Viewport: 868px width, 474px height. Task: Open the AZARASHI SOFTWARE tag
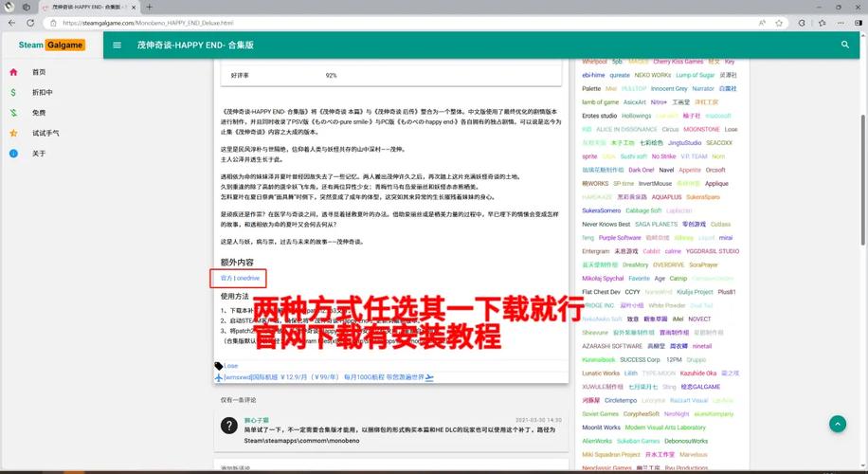(612, 346)
